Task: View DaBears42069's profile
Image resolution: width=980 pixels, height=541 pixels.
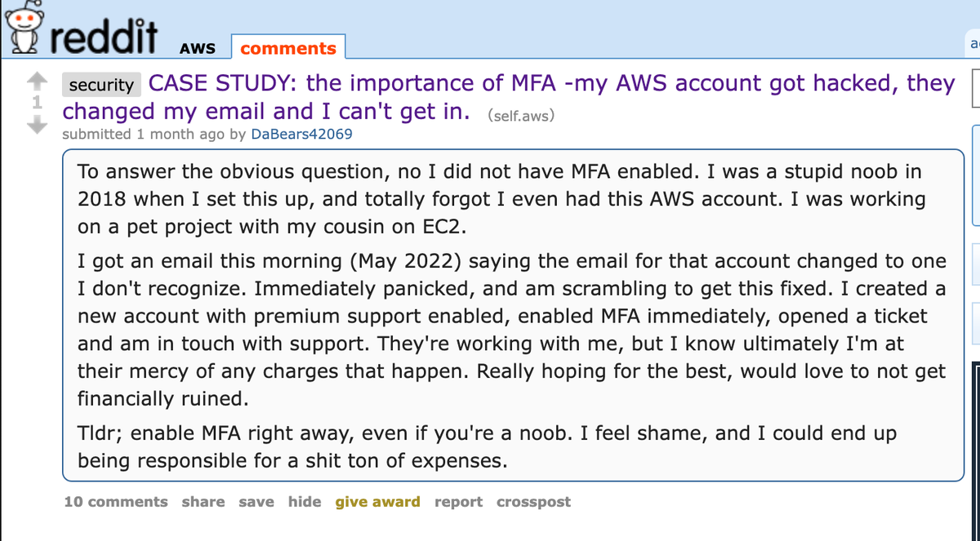Action: (x=301, y=133)
